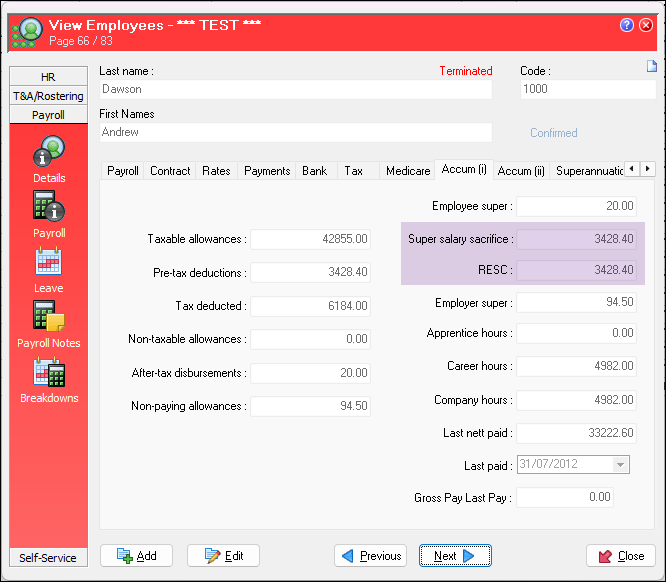The width and height of the screenshot is (666, 582).
Task: Switch to the Medicare tab
Action: (x=407, y=171)
